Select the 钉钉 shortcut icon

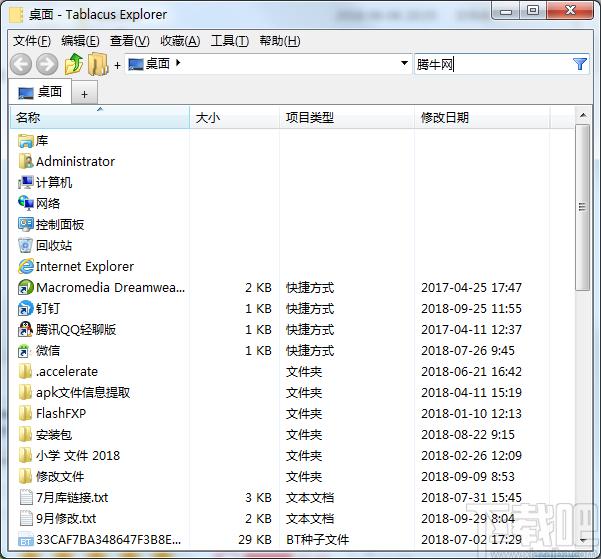pyautogui.click(x=25, y=308)
